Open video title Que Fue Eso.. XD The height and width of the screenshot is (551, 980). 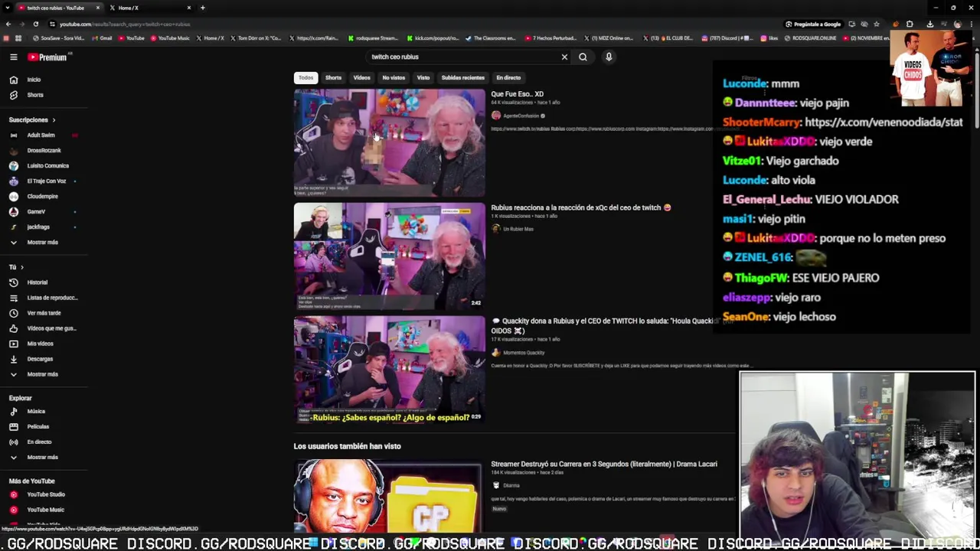(x=517, y=94)
